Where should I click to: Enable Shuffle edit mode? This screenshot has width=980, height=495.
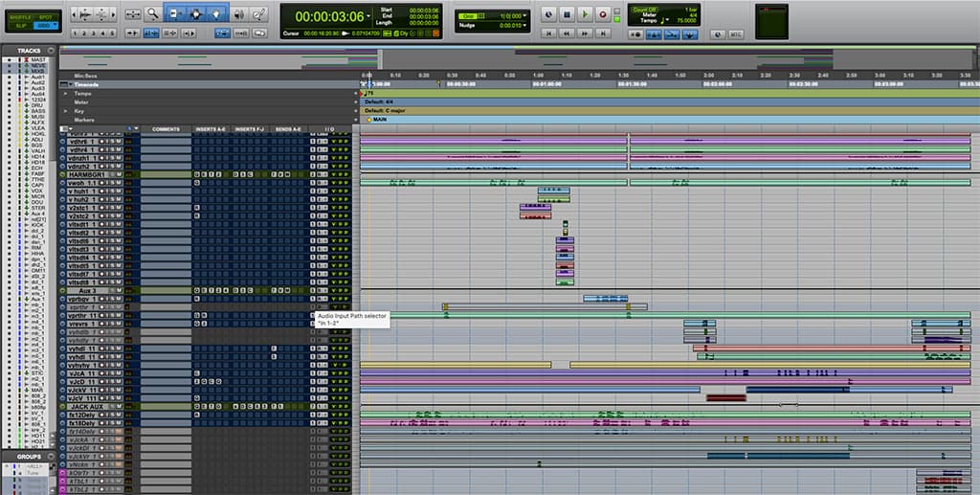click(x=20, y=17)
